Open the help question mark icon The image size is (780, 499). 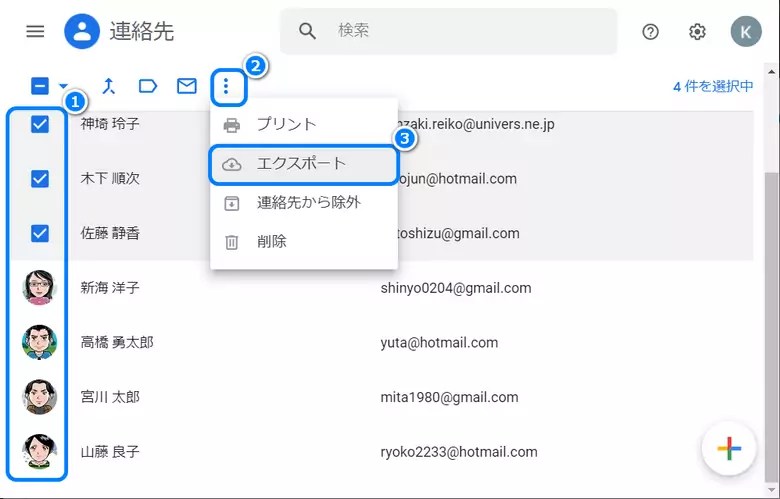coord(650,32)
